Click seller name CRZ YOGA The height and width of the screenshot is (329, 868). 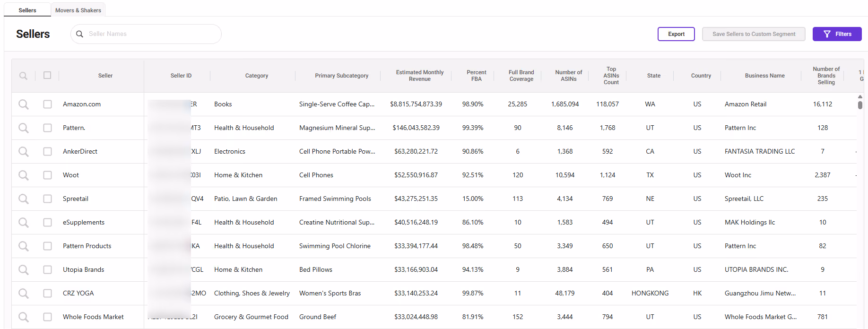(x=78, y=293)
